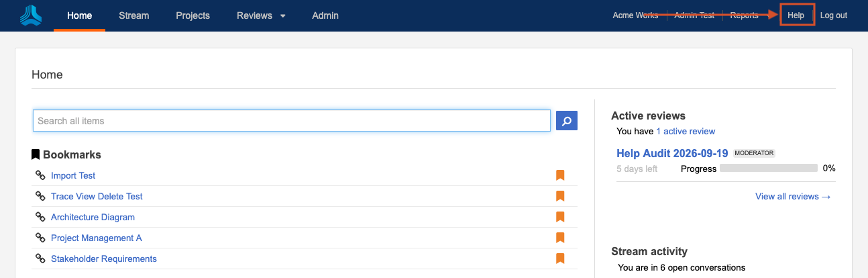Click the '5 days left' text

click(637, 169)
